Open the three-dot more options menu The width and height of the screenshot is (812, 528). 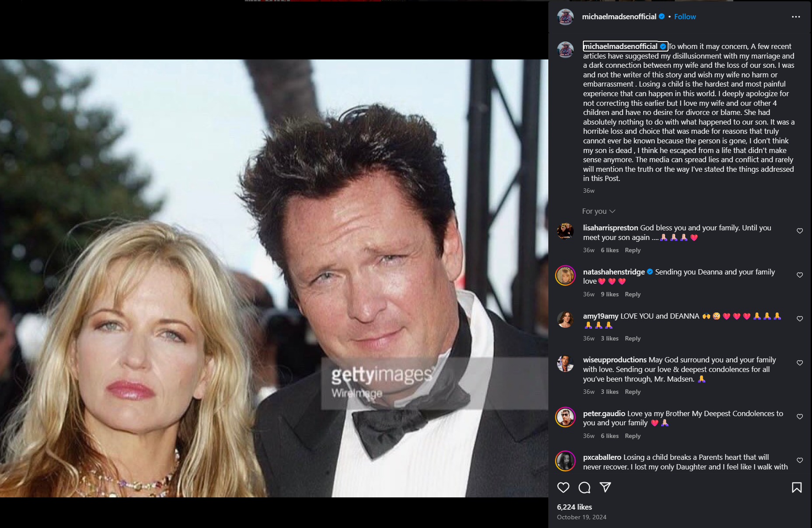[796, 17]
